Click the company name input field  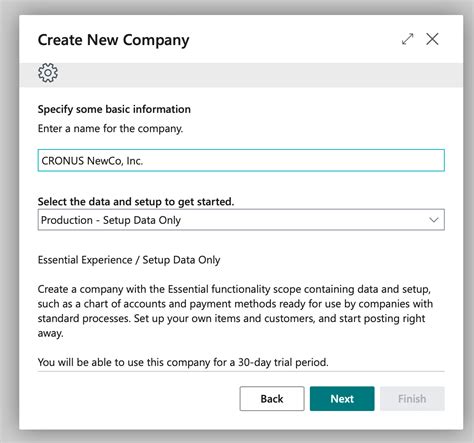(241, 160)
